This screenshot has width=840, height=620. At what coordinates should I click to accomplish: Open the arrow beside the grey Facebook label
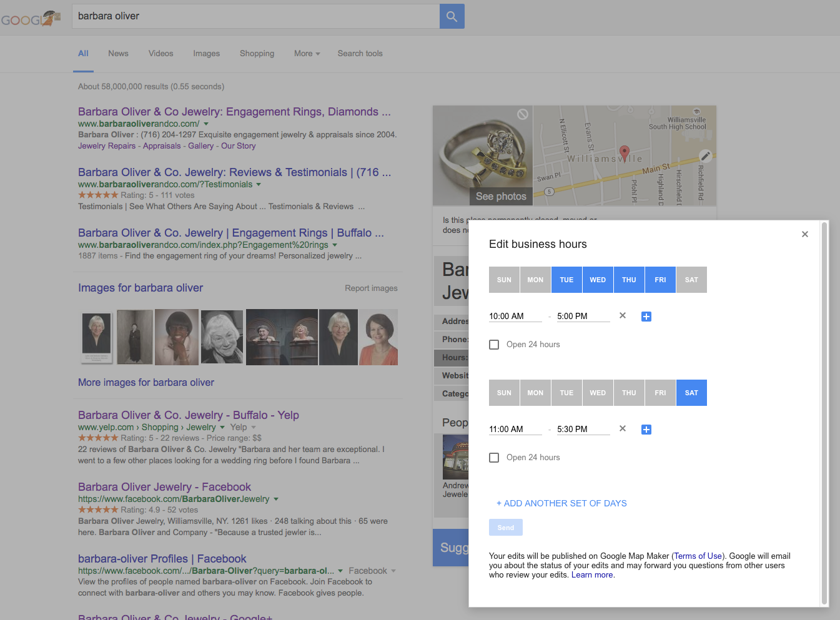tap(393, 571)
